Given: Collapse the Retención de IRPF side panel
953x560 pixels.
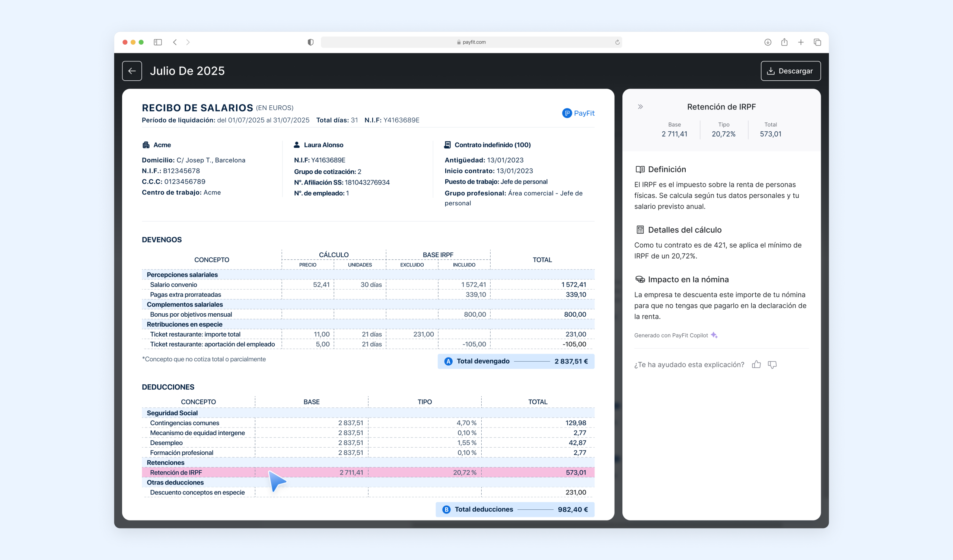Looking at the screenshot, I should pyautogui.click(x=640, y=107).
